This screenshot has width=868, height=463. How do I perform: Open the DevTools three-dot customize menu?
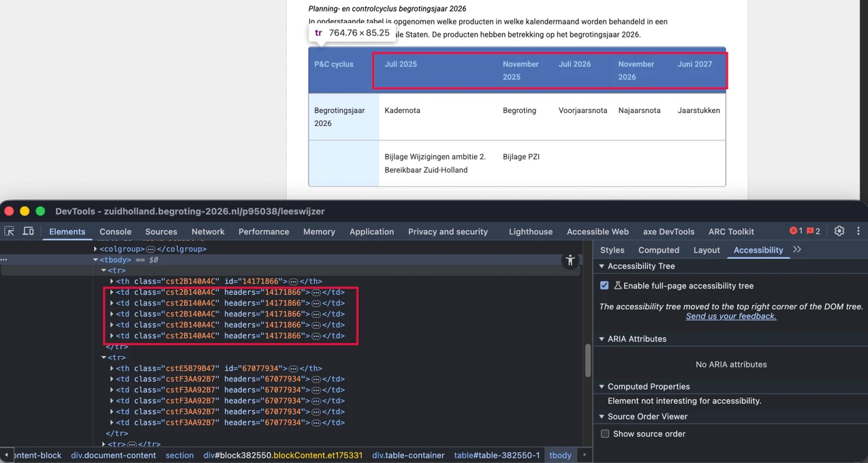pos(858,231)
